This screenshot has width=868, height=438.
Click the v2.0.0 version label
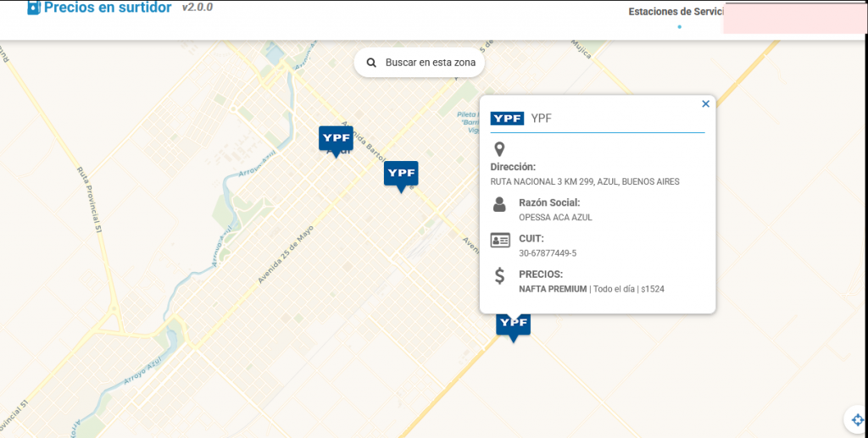[197, 7]
